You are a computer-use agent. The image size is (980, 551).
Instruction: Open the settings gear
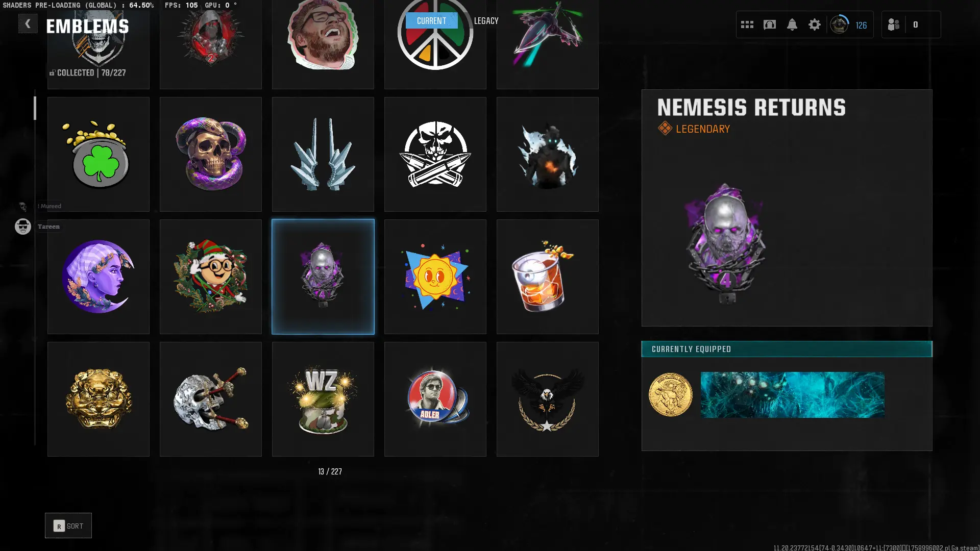tap(815, 24)
